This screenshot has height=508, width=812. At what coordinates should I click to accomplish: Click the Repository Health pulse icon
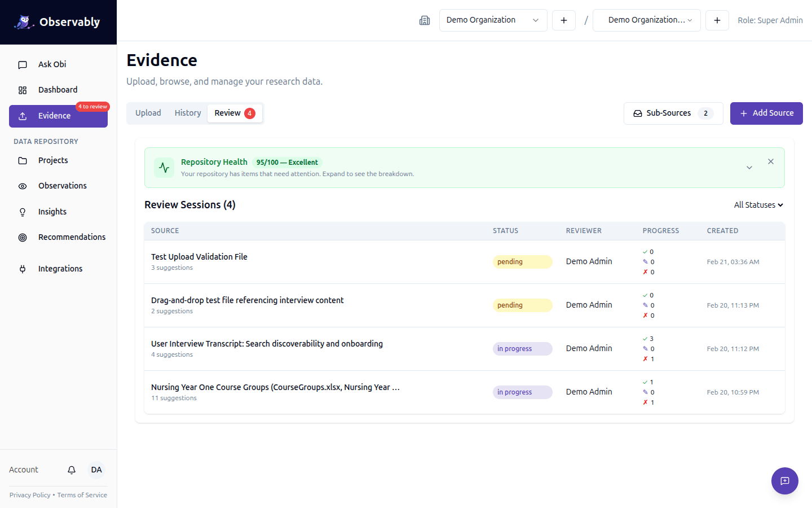pyautogui.click(x=164, y=167)
